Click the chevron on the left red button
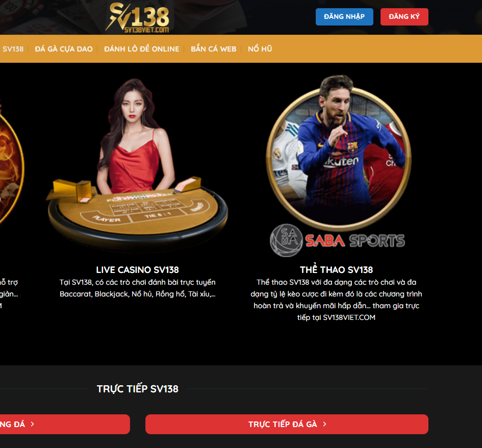Viewport: 482px width, 448px height. 32,424
